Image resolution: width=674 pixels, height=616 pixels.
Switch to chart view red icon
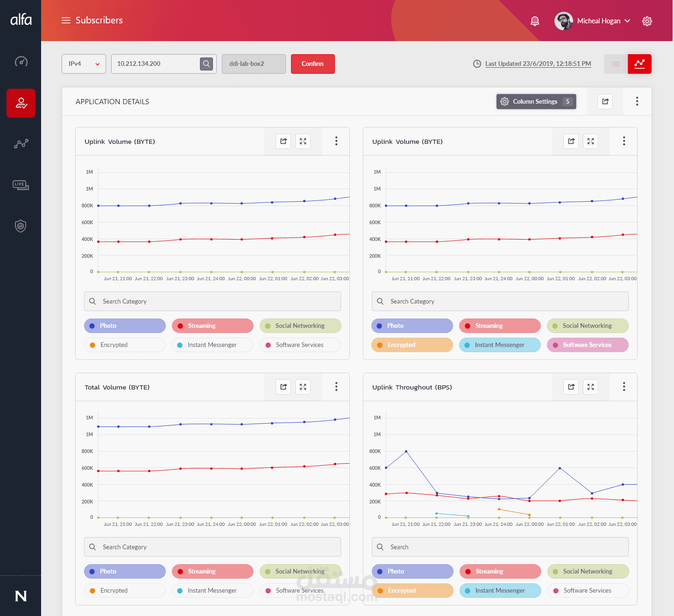(x=639, y=64)
